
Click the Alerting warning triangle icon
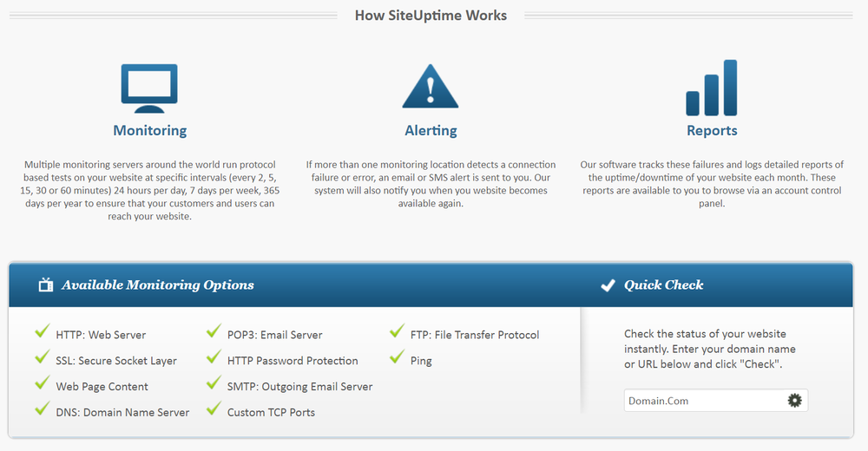pos(431,87)
